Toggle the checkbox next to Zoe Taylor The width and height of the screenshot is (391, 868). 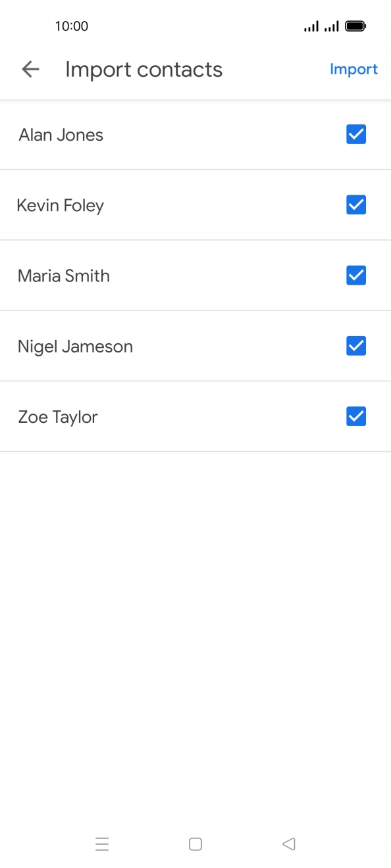355,416
